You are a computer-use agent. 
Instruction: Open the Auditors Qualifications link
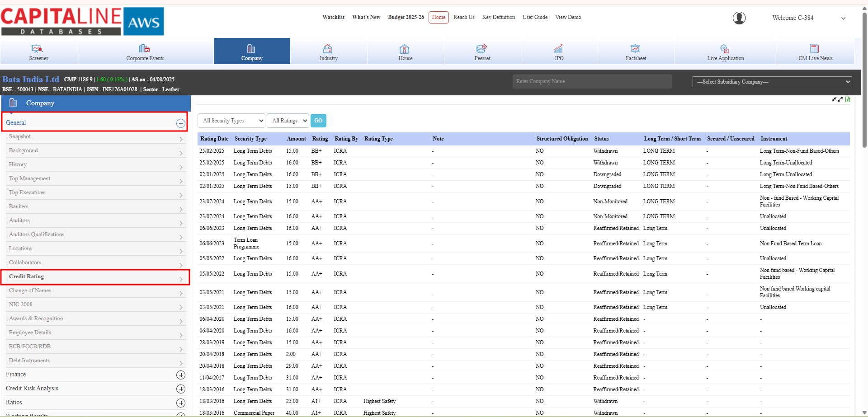click(37, 234)
